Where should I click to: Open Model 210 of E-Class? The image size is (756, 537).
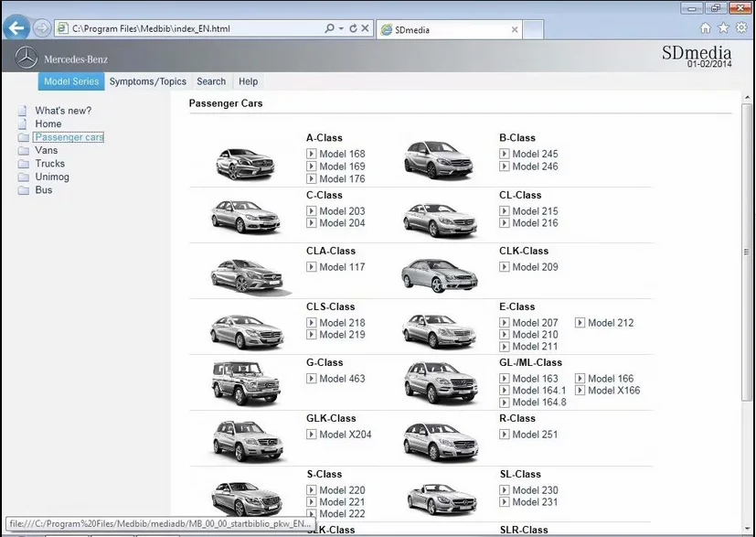(535, 334)
